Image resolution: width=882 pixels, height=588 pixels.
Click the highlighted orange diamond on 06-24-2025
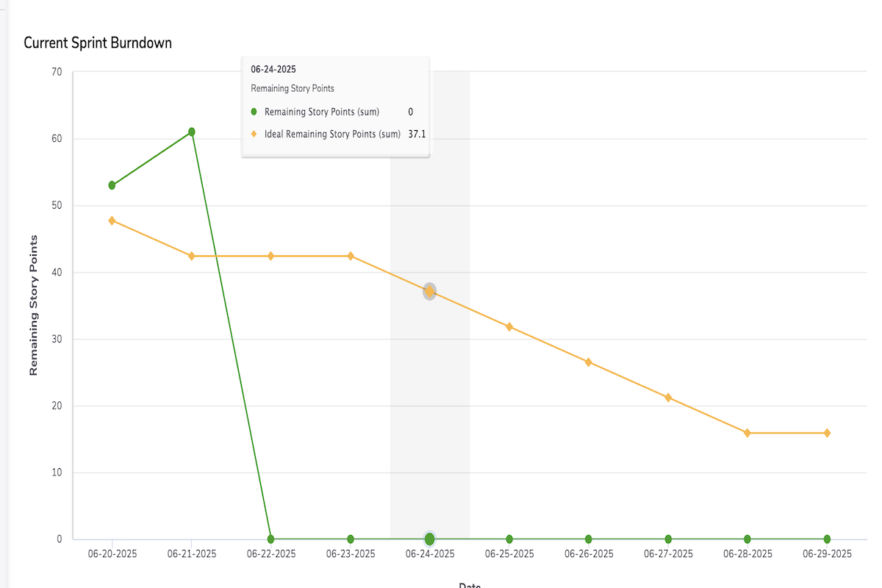[x=430, y=292]
